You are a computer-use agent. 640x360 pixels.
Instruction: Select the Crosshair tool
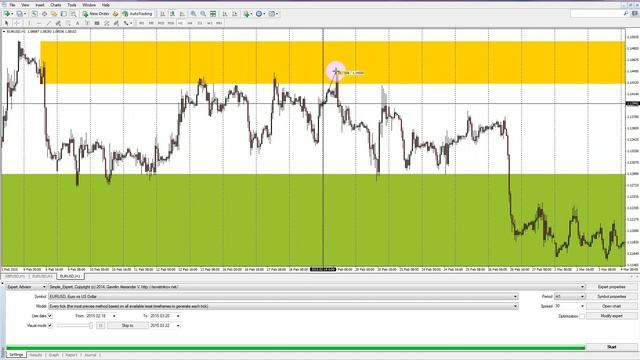coord(17,23)
